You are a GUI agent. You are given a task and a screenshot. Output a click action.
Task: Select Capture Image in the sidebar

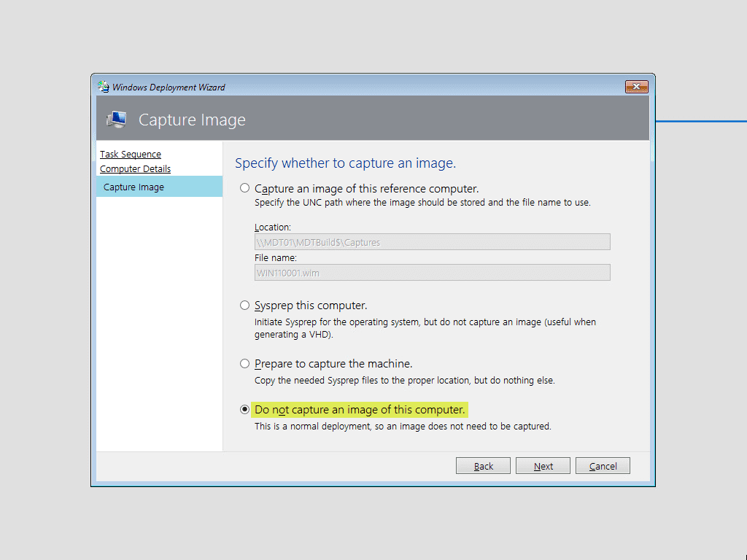tap(159, 187)
